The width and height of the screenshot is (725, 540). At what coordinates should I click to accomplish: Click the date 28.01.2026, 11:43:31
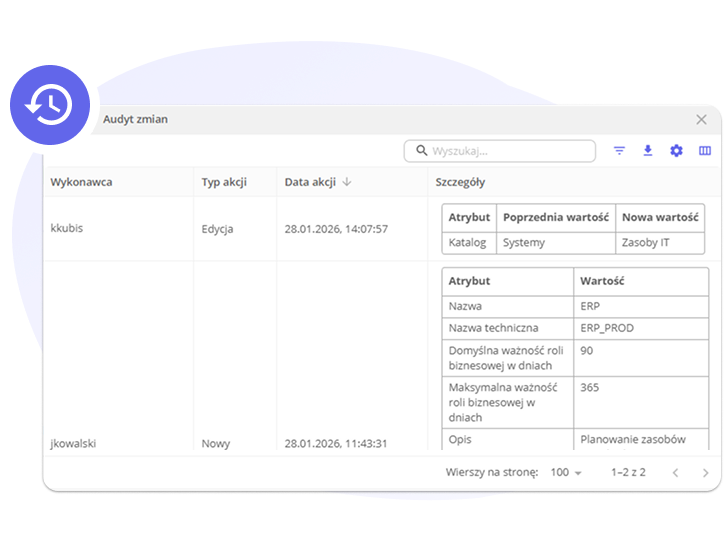tap(335, 443)
